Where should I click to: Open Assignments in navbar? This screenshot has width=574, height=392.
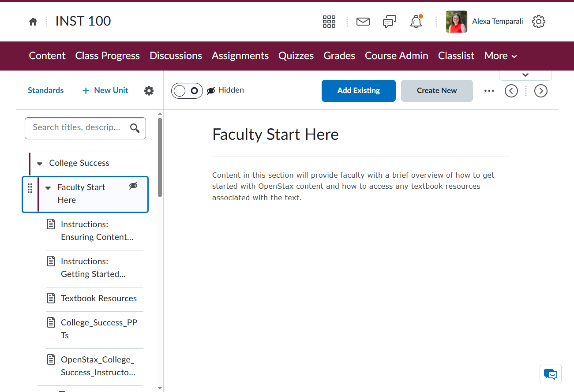(240, 56)
